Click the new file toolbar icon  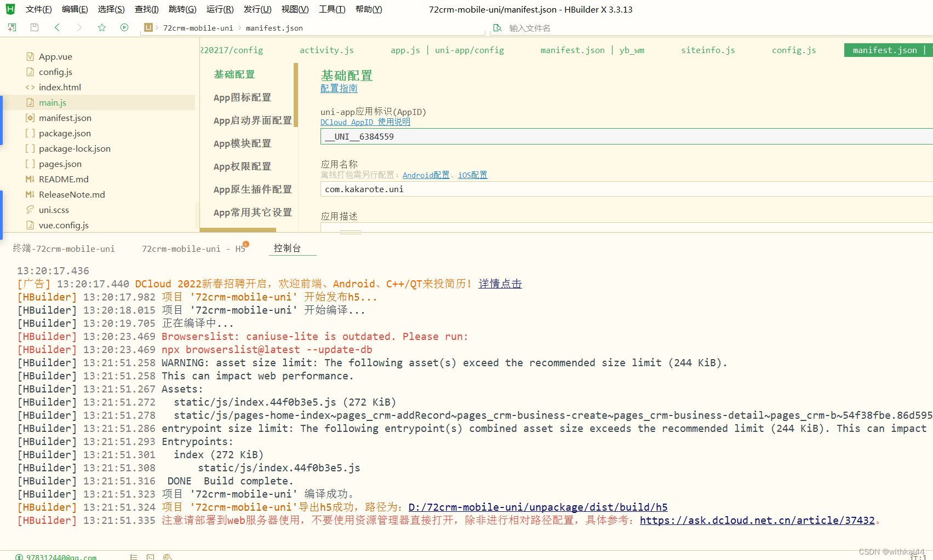(12, 27)
